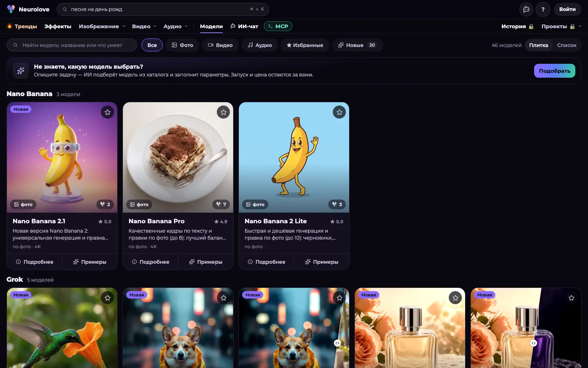Open Подробнее for Nano Banana 2.1
The height and width of the screenshot is (368, 588).
pos(35,262)
